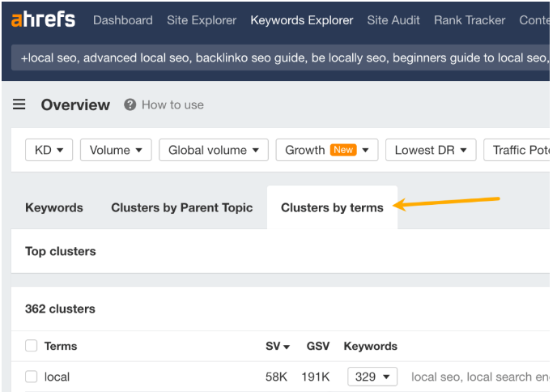Expand the Volume filter dropdown

[116, 150]
